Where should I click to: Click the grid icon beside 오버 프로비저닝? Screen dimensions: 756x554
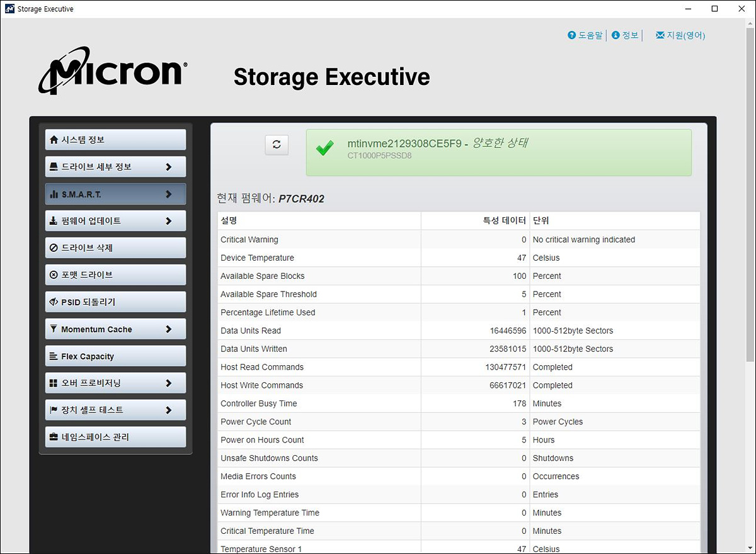tap(54, 383)
